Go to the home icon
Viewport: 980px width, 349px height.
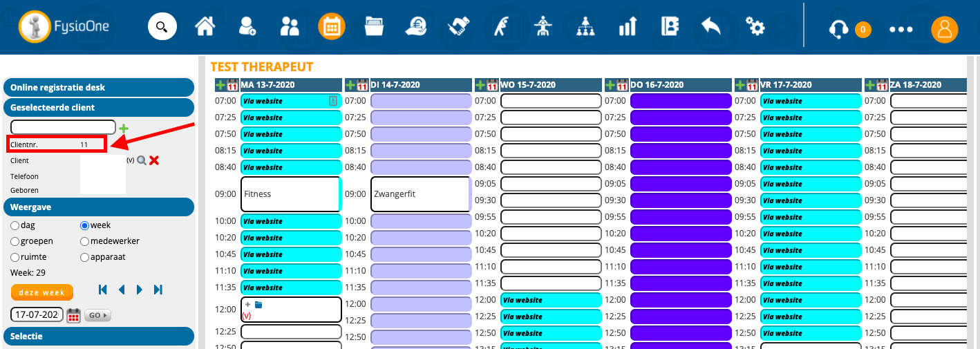[x=205, y=27]
